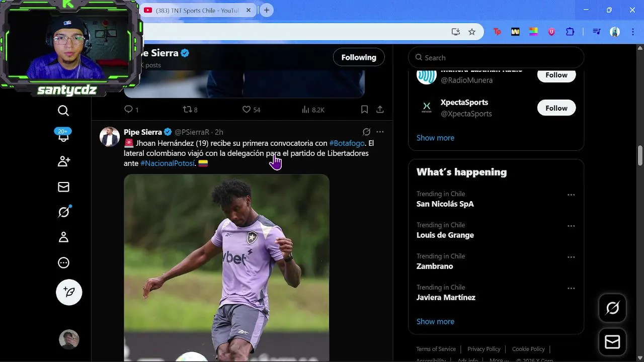
Task: Open @RadioMunera profile handle
Action: (x=467, y=80)
